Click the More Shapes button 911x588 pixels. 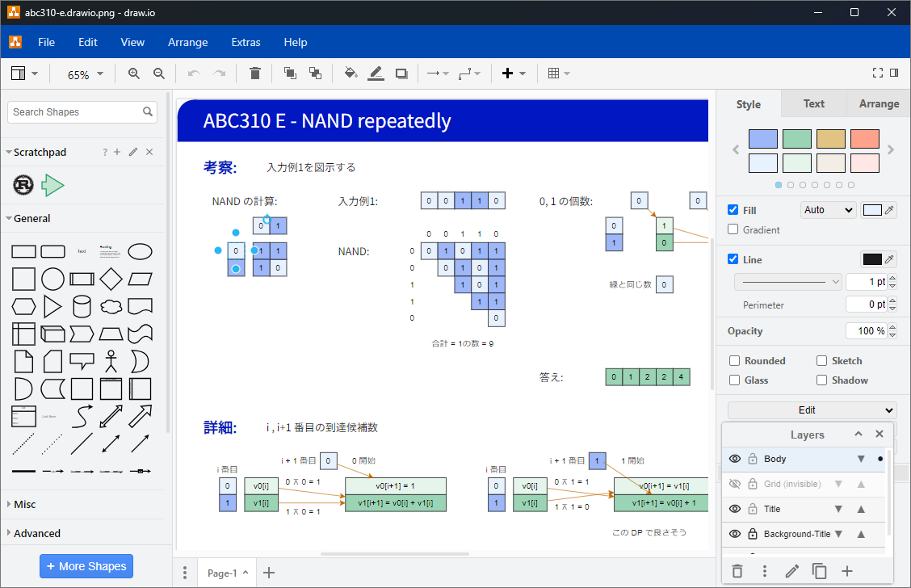[x=86, y=566]
